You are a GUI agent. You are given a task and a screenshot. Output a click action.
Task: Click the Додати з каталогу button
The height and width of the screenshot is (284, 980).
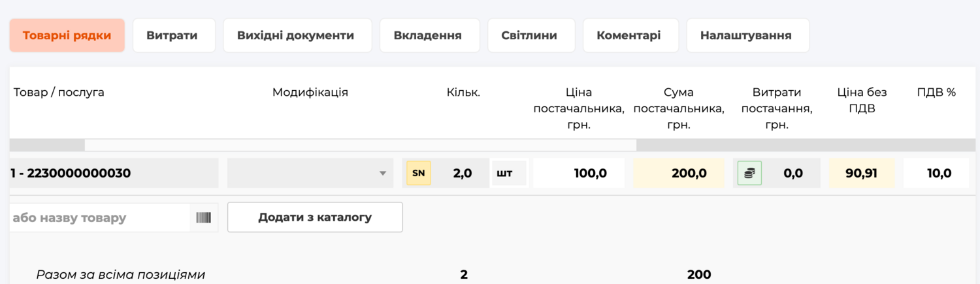[315, 217]
